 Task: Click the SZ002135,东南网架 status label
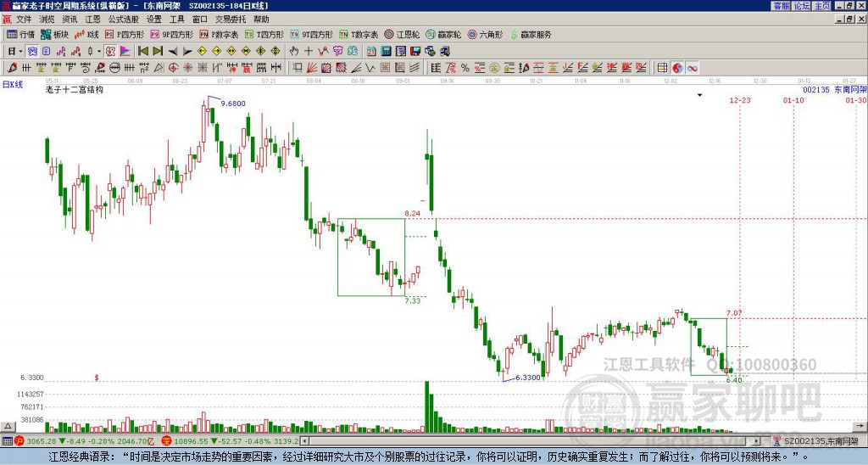(821, 441)
